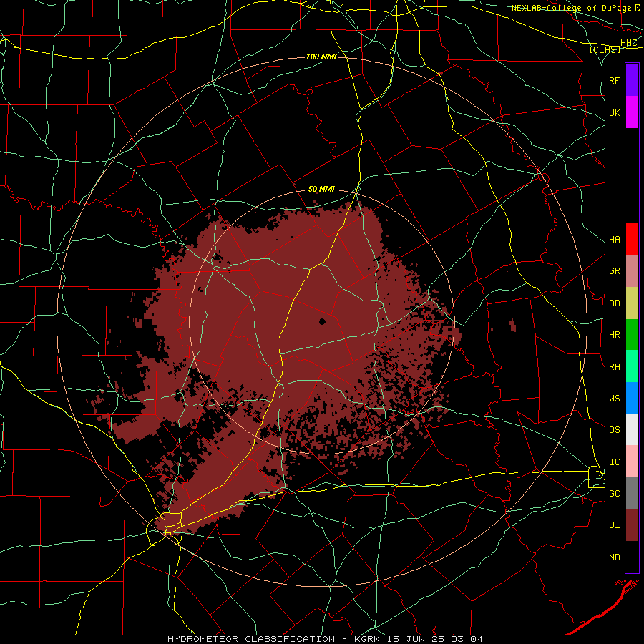Pick the dark green HR legend swatch
The width and height of the screenshot is (644, 644).
[x=632, y=335]
